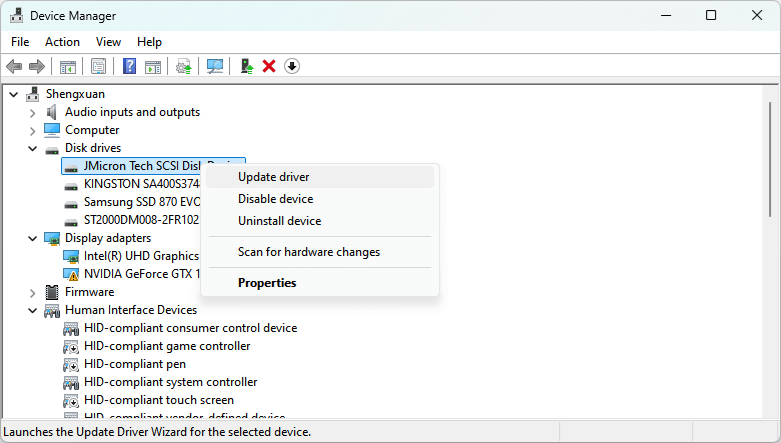Open the Help menu
Image resolution: width=781 pixels, height=443 pixels.
(149, 42)
